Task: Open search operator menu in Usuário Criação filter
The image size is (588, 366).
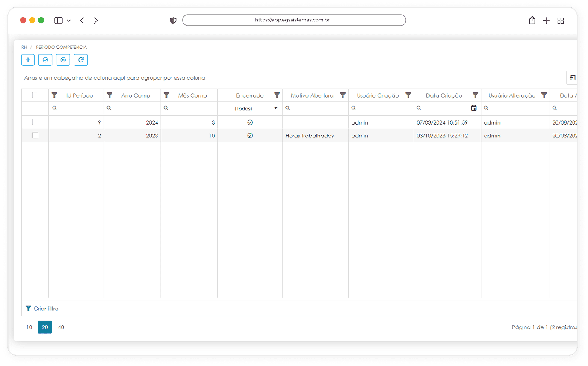Action: coord(354,108)
